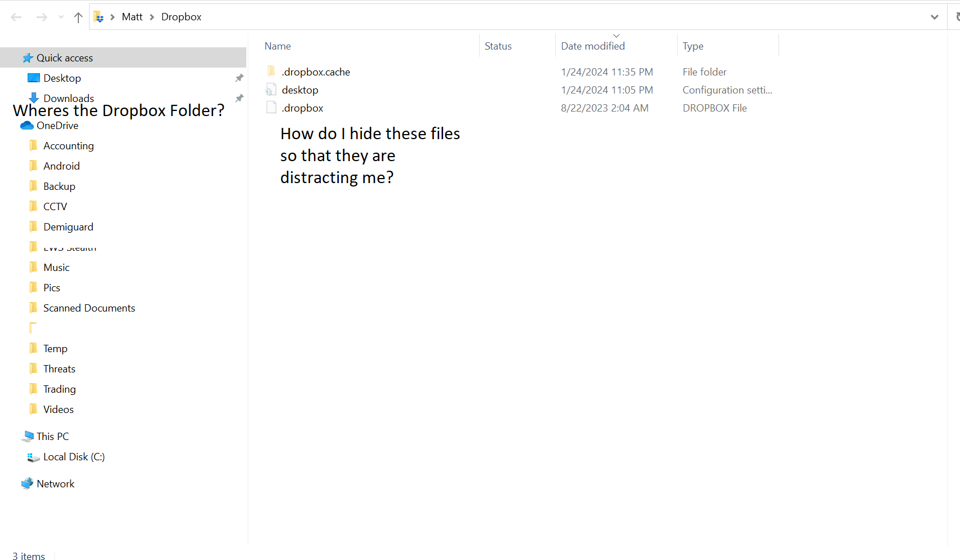The image size is (960, 560).
Task: Expand the address bar history dropdown
Action: [934, 17]
